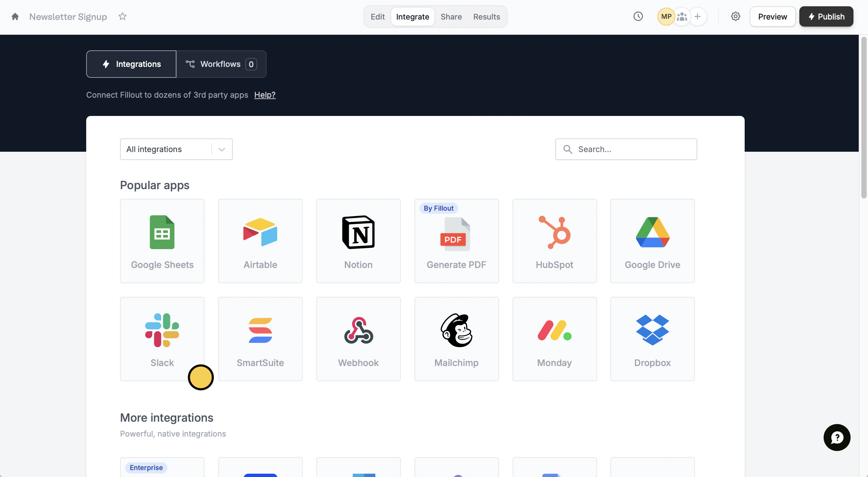Open the Notion integration card
868x477 pixels.
click(358, 241)
